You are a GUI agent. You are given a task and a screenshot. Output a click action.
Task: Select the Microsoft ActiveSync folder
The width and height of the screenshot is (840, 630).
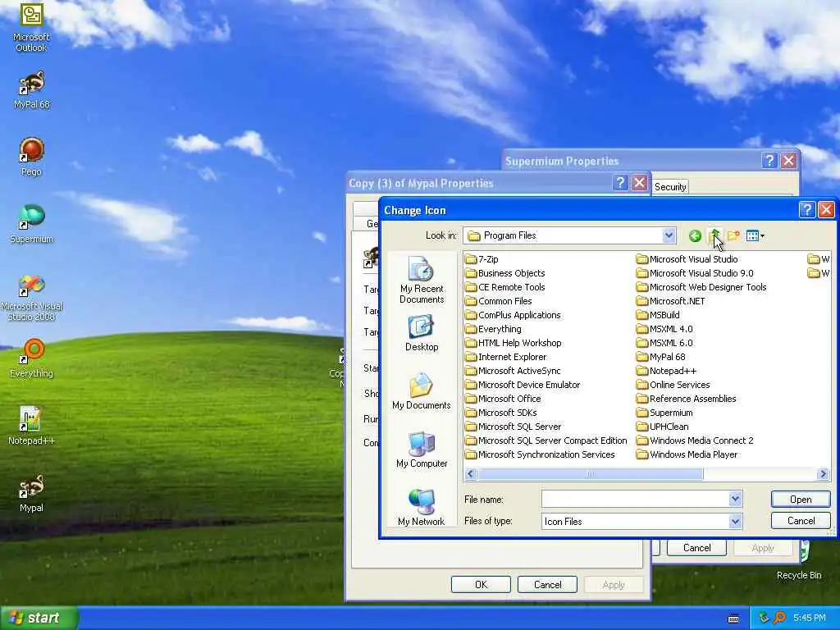[x=513, y=371]
